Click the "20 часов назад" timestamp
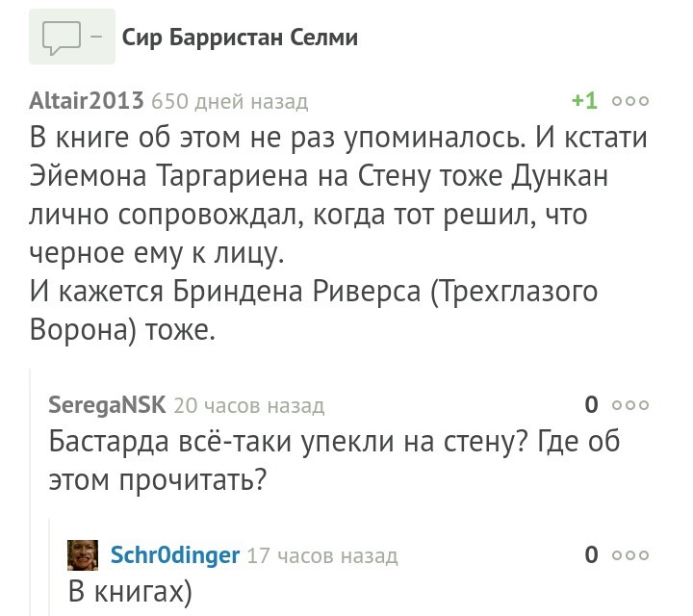This screenshot has width=693, height=616. coord(249,405)
